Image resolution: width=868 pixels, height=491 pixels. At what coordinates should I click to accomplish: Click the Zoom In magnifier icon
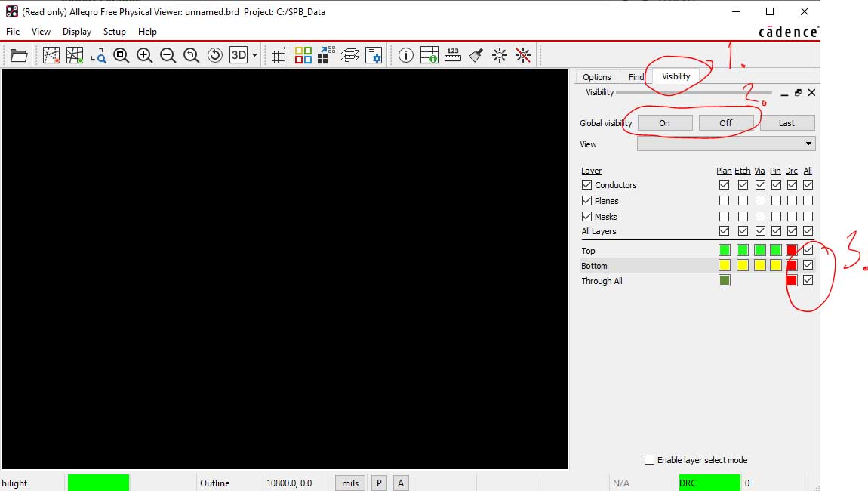click(x=144, y=55)
